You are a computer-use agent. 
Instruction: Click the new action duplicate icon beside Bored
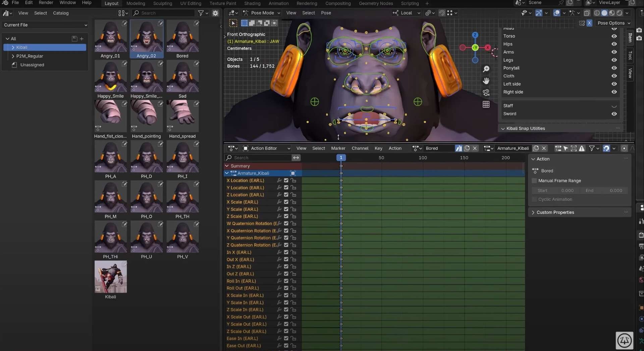[467, 148]
